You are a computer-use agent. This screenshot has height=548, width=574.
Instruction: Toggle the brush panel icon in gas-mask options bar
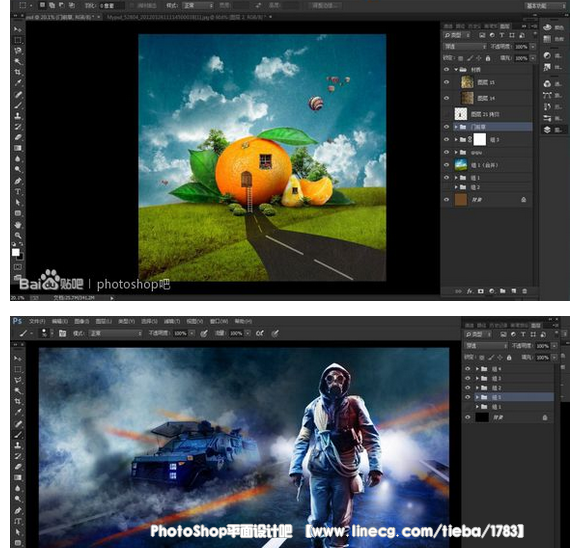62,333
